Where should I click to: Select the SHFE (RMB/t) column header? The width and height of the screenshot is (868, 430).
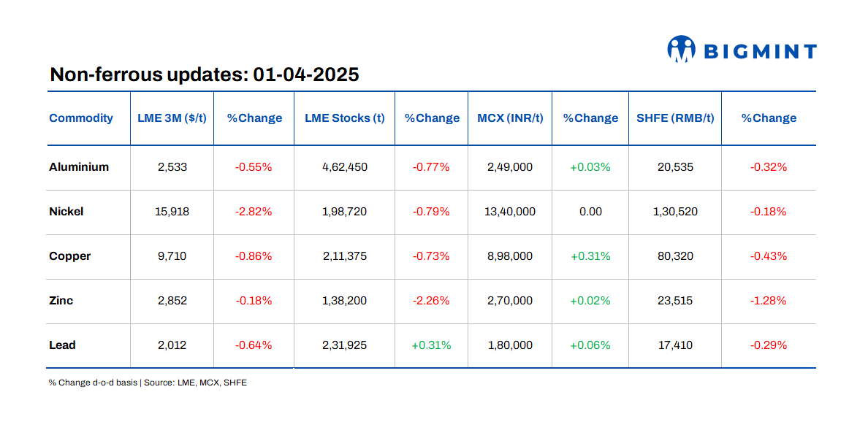[674, 118]
